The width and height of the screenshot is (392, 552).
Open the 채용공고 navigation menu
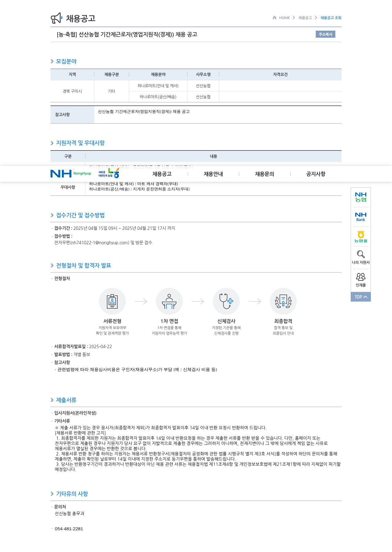pos(162,174)
